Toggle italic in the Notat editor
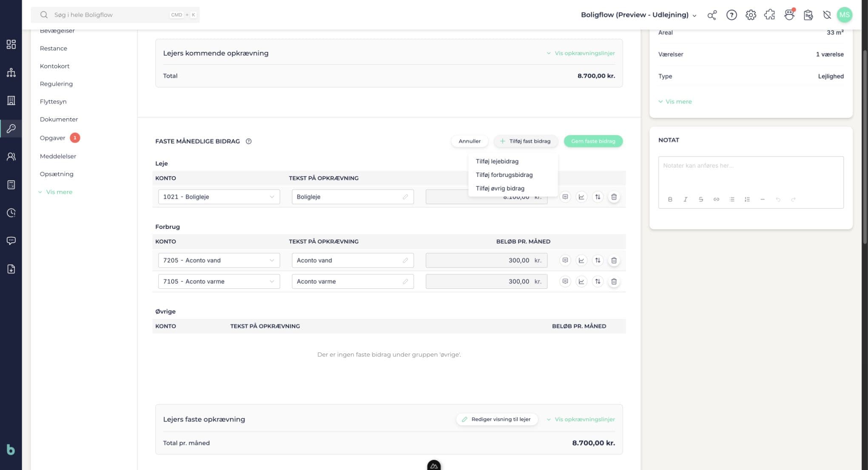The width and height of the screenshot is (868, 470). 685,199
